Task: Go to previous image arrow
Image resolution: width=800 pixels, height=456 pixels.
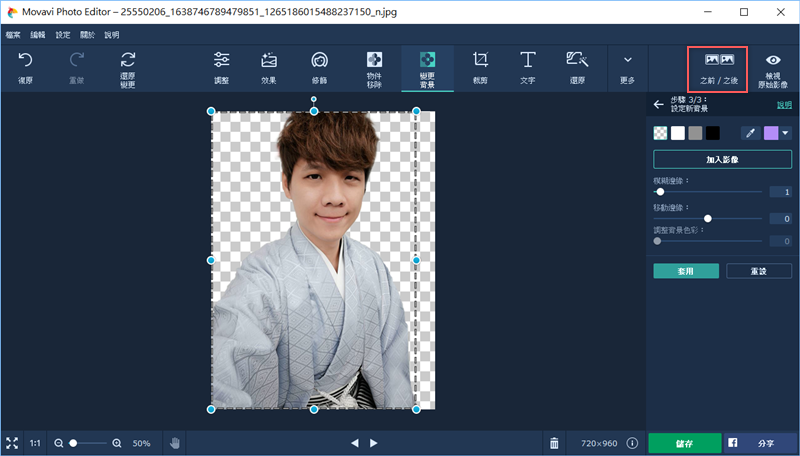Action: point(355,443)
